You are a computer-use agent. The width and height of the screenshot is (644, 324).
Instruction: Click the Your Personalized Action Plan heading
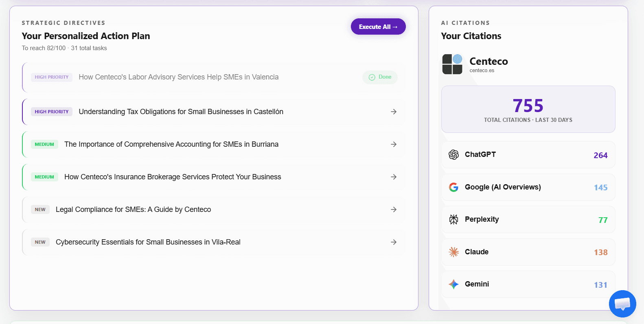click(x=86, y=36)
